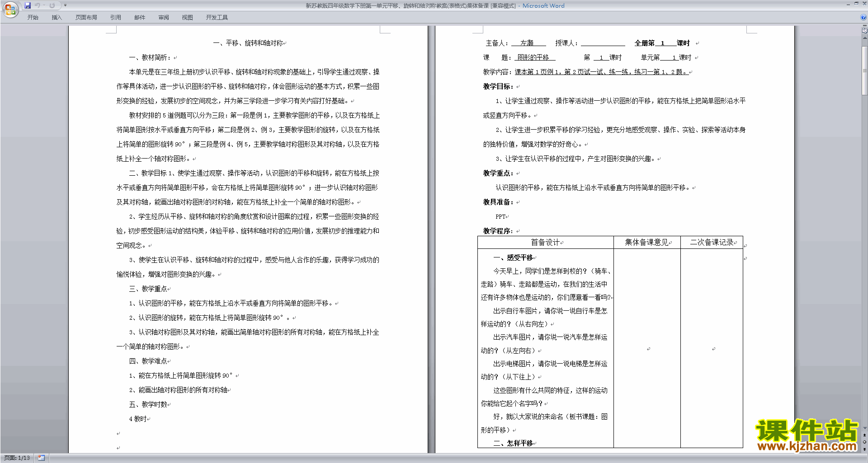The image size is (868, 463).
Task: Toggle the ruler display icon
Action: (864, 31)
